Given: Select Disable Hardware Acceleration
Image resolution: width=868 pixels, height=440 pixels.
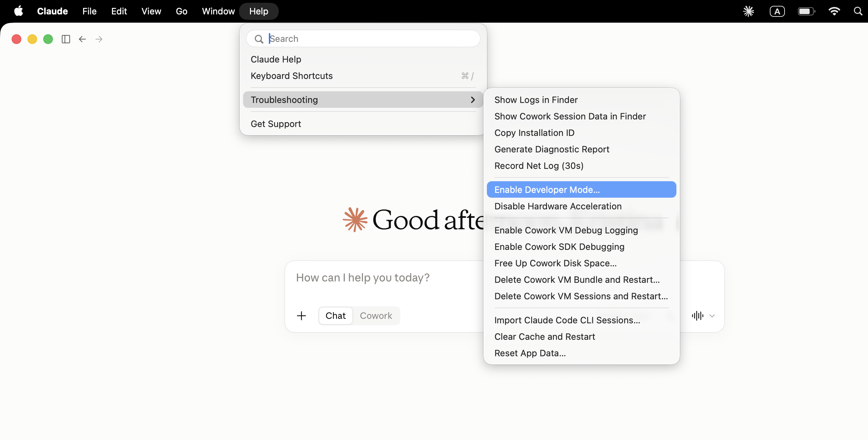Looking at the screenshot, I should [x=581, y=206].
